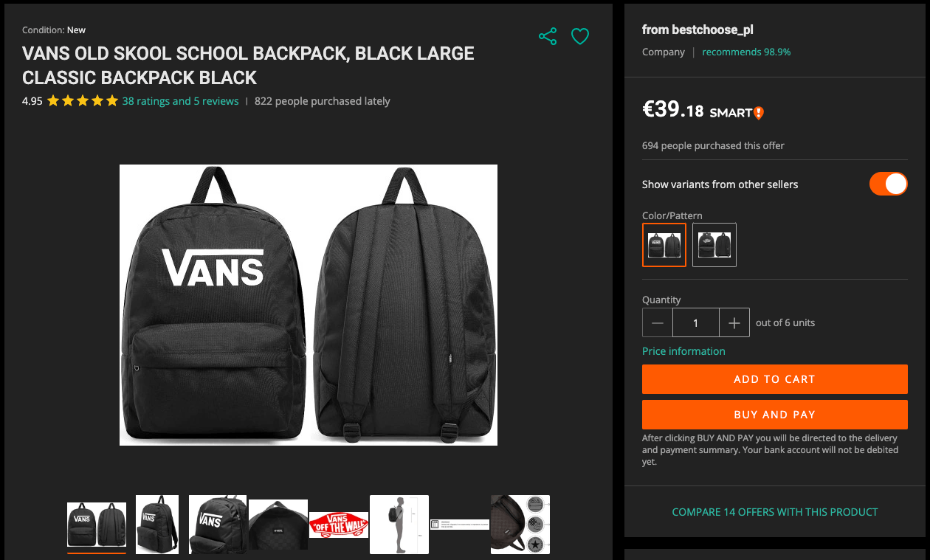930x560 pixels.
Task: Click the quantity input field
Action: click(696, 323)
